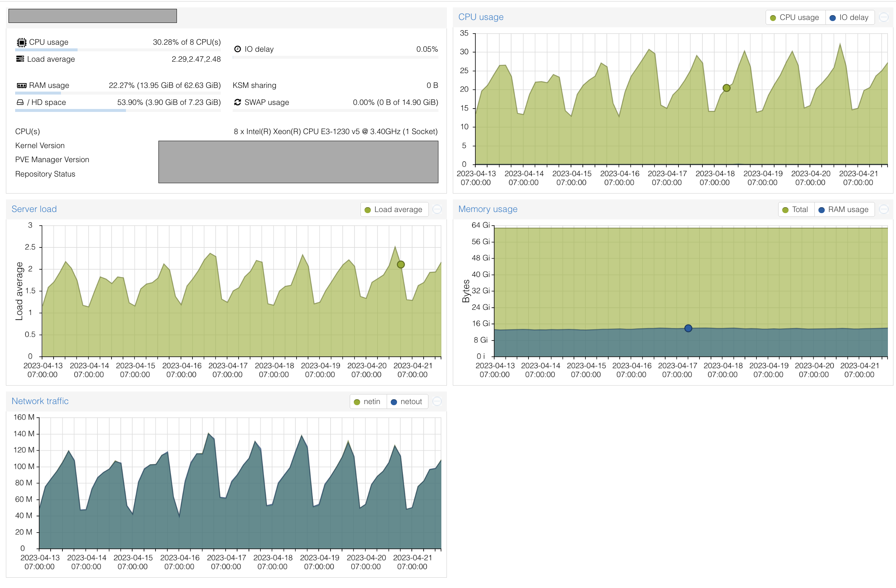Click the CPU usage processor icon

tap(21, 42)
